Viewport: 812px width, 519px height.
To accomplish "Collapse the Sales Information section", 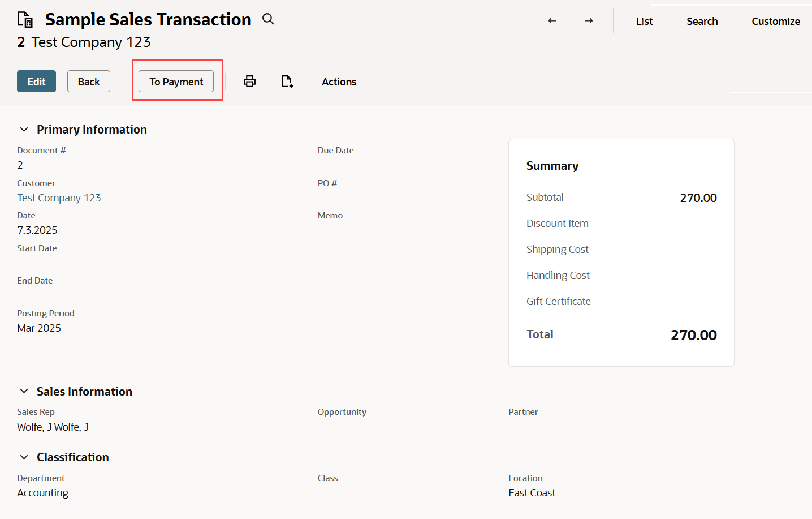I will coord(24,392).
